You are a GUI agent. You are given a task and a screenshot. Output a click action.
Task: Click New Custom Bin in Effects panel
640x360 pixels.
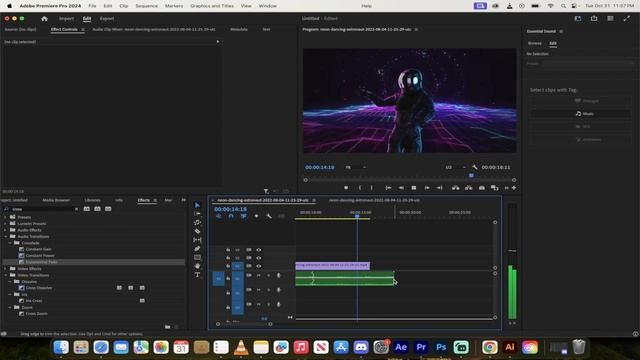tap(167, 327)
